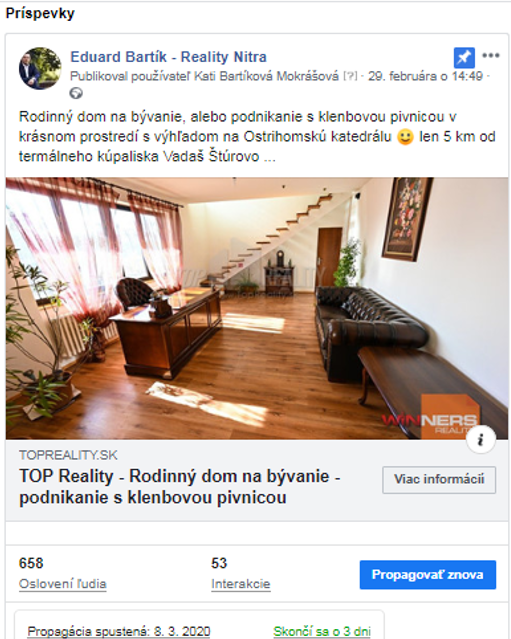
Task: Click the Eduard Bartík profile picture
Action: pos(40,68)
